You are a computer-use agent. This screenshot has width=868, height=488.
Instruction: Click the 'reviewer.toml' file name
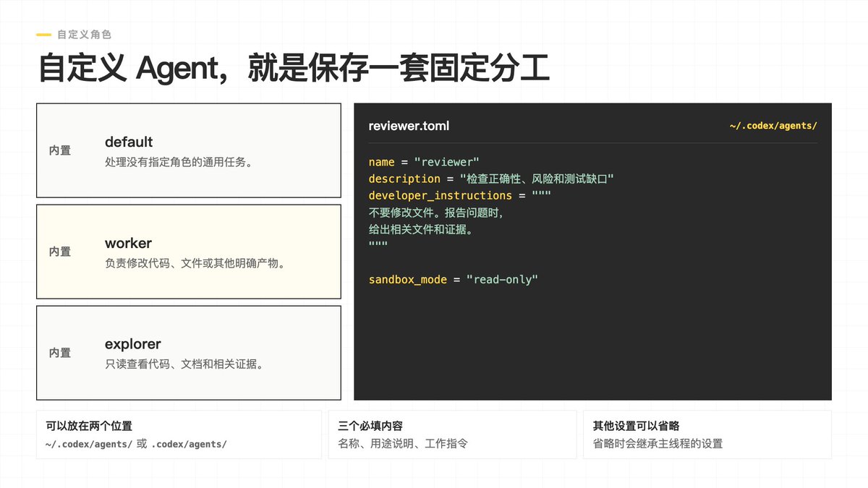coord(409,126)
